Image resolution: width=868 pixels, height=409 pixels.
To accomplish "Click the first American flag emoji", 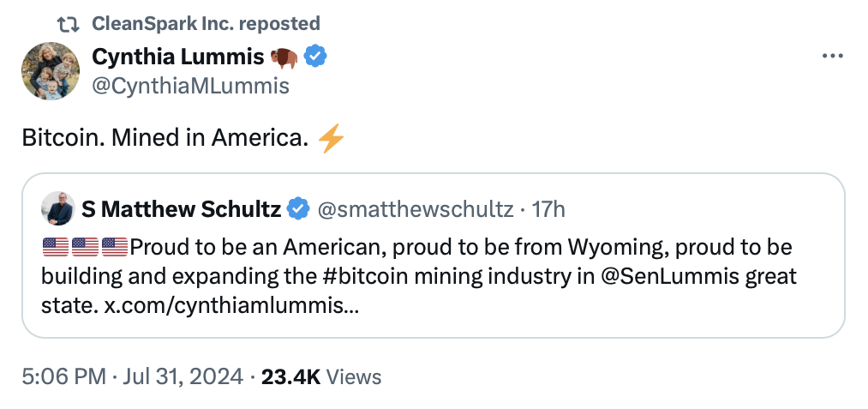I will pos(55,248).
